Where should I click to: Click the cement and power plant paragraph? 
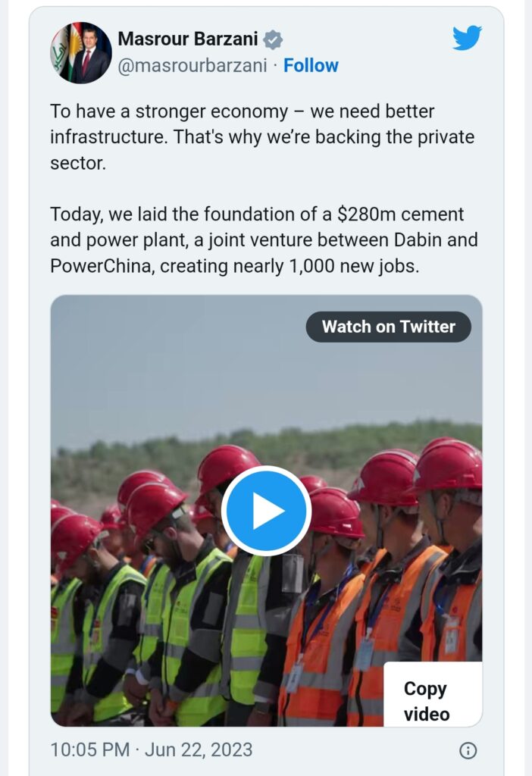[x=262, y=240]
